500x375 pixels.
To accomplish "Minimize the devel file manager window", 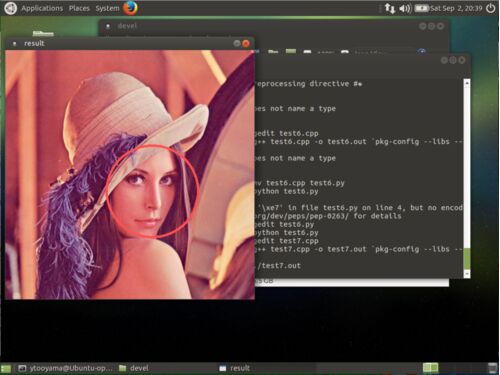I will (x=423, y=26).
